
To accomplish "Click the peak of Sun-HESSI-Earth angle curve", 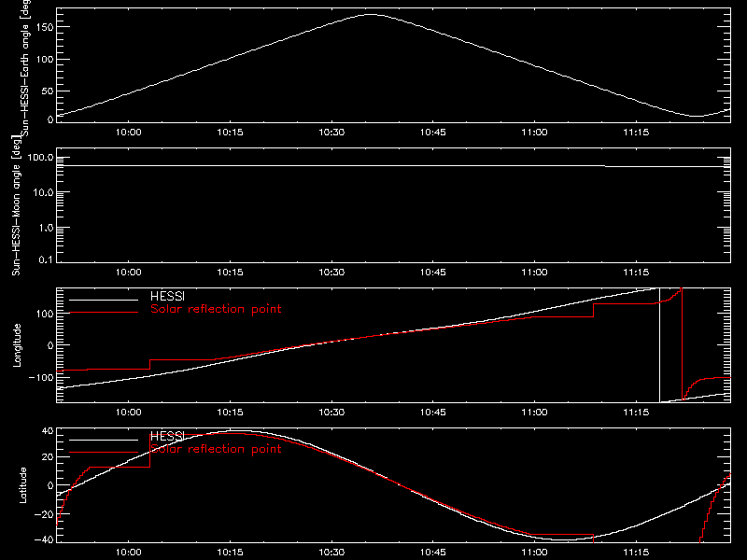I will point(371,14).
